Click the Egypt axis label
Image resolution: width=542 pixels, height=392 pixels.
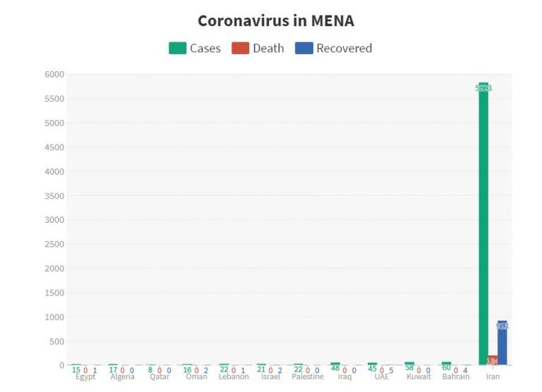coord(85,376)
